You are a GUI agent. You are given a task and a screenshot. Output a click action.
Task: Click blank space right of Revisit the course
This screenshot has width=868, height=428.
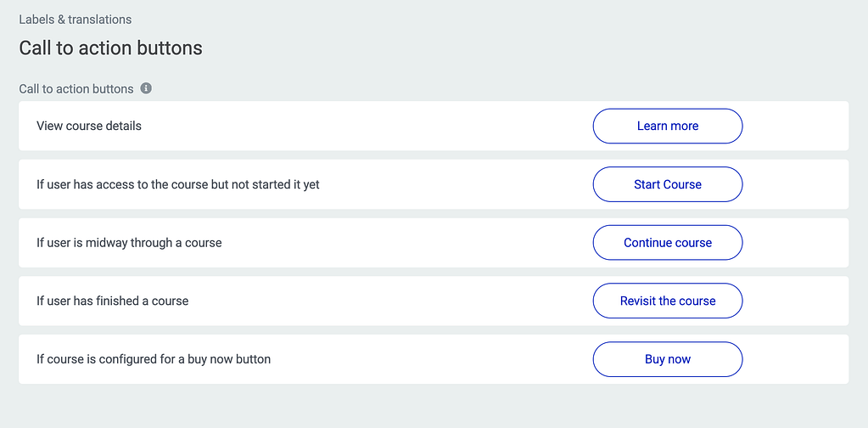796,301
